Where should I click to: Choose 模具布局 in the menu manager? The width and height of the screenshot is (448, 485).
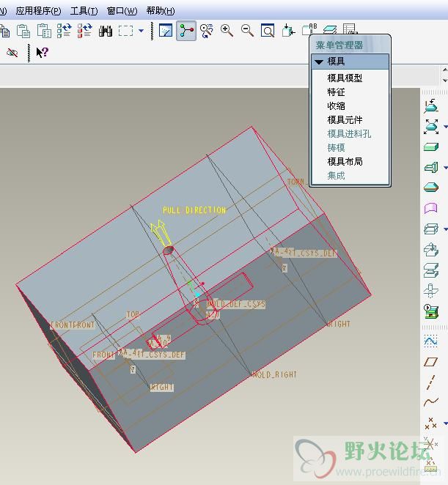[x=345, y=161]
